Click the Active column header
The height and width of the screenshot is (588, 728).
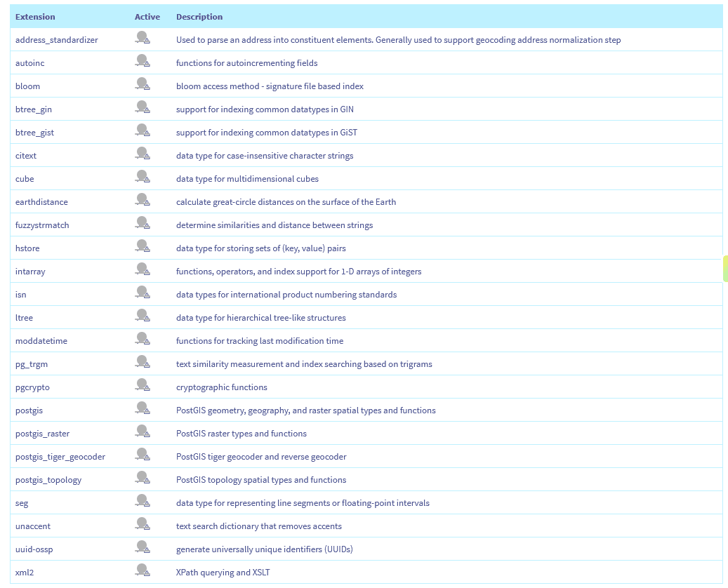tap(147, 17)
